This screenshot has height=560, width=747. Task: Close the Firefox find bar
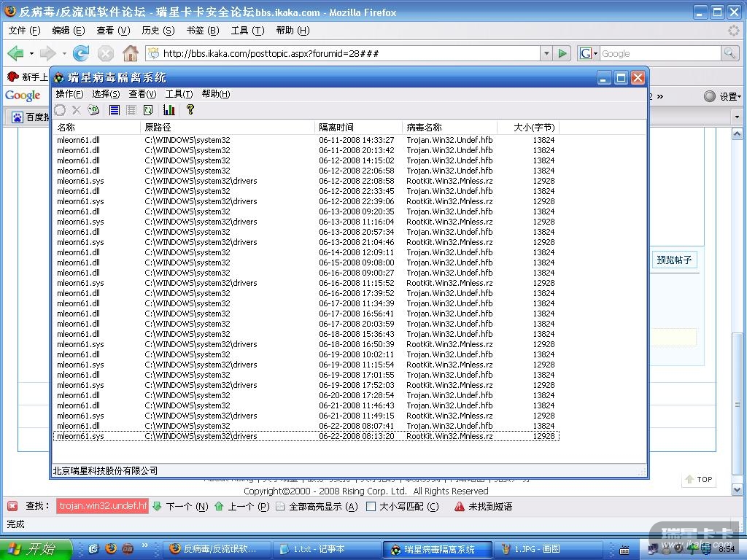click(x=13, y=506)
